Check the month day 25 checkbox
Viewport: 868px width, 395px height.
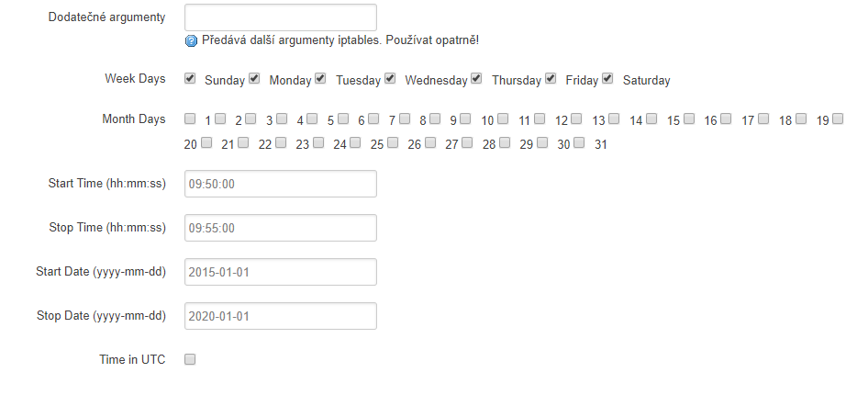355,142
